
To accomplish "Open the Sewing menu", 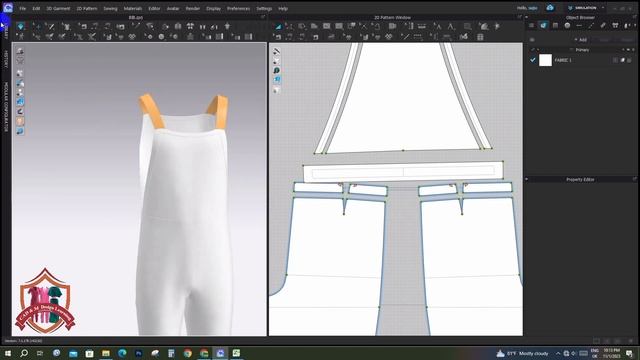I will click(x=110, y=8).
